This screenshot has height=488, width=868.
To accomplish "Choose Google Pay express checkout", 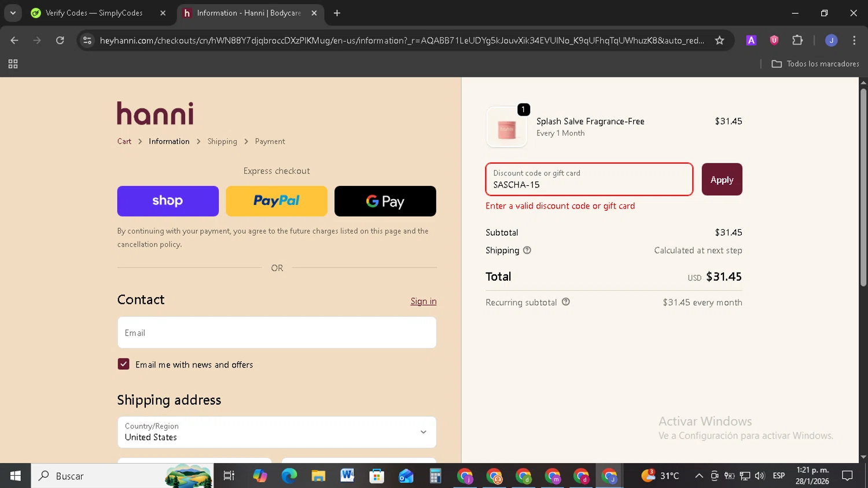I will (x=385, y=201).
